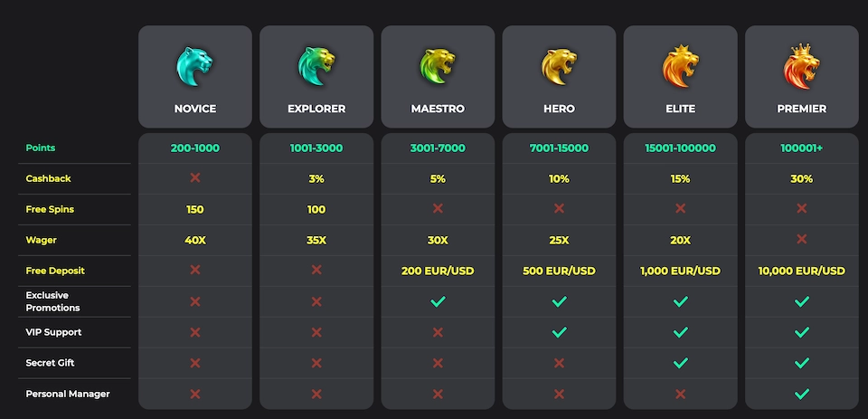Click the Free Deposit row label
Screen dimensions: 868x419
click(x=55, y=271)
